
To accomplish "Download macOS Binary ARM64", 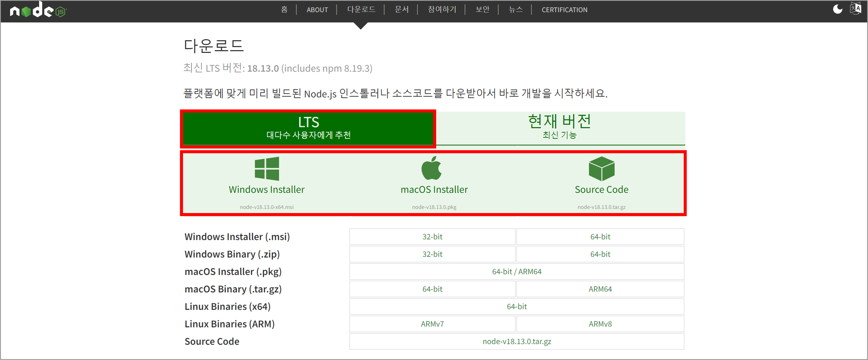I will pos(600,289).
